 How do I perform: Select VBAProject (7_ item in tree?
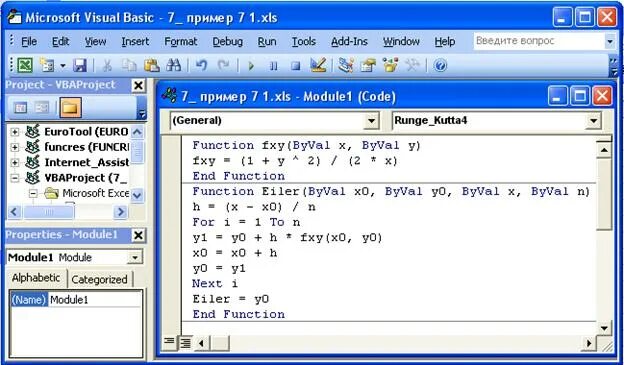(86, 178)
